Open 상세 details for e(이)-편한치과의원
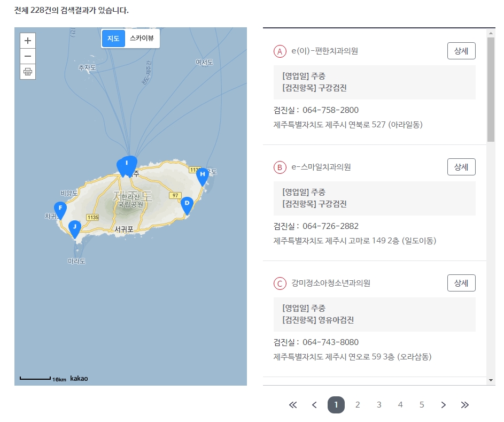The image size is (504, 422). click(x=461, y=51)
